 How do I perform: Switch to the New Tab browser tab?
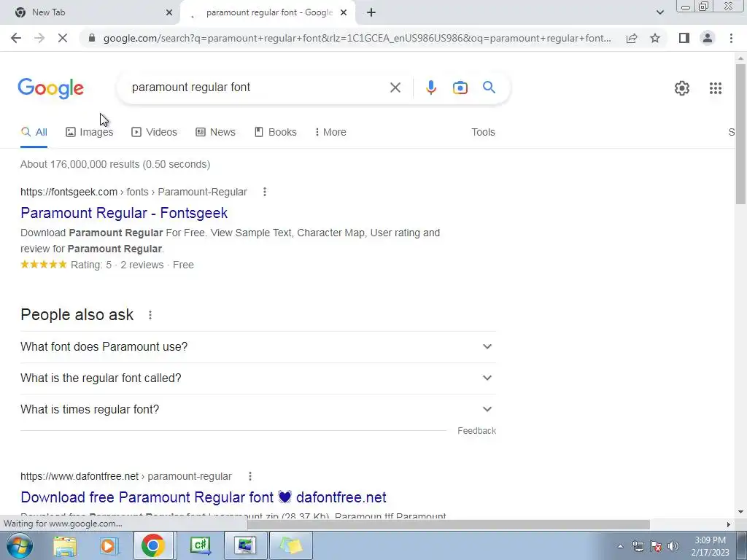coord(90,12)
